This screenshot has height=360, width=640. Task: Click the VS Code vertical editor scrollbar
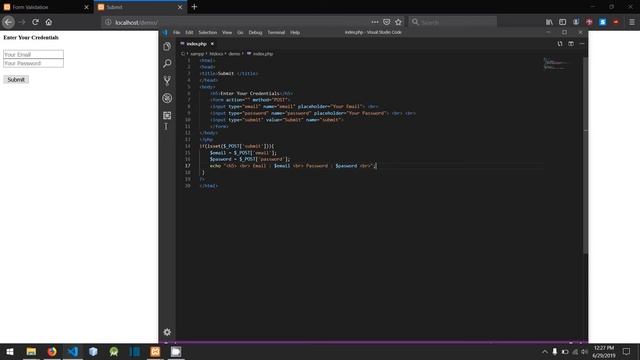coord(586,155)
